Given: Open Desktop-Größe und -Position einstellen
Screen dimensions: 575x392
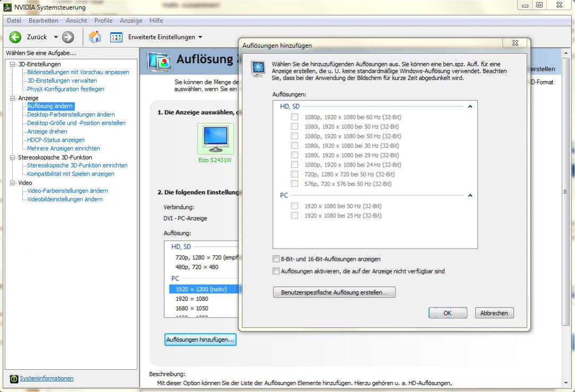Looking at the screenshot, I should coord(76,123).
